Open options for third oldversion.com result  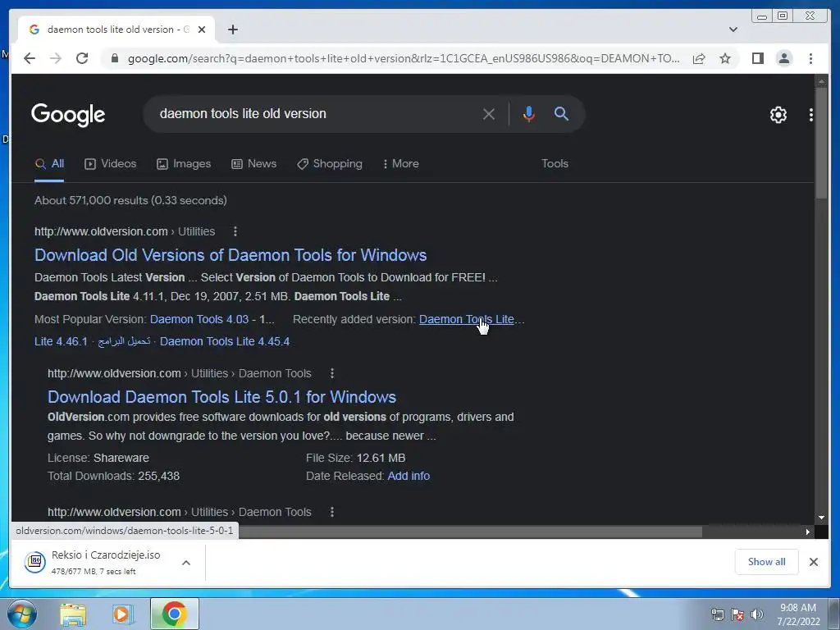click(x=332, y=512)
